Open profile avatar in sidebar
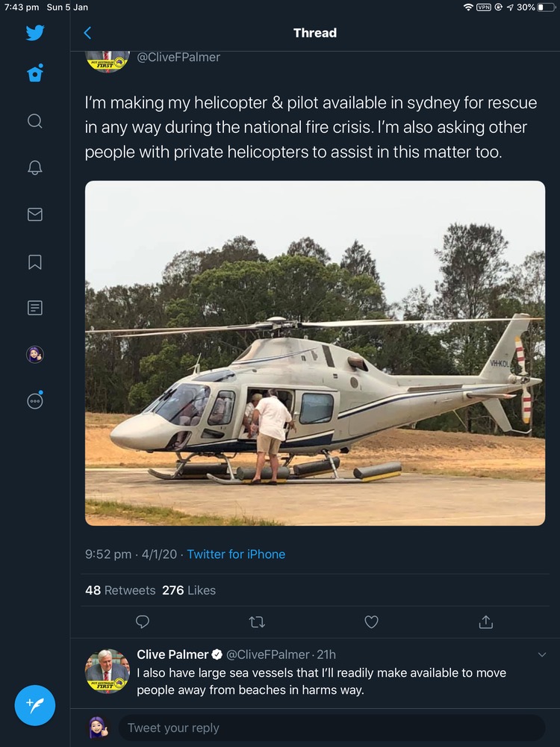Screen dimensions: 560x747 point(34,354)
